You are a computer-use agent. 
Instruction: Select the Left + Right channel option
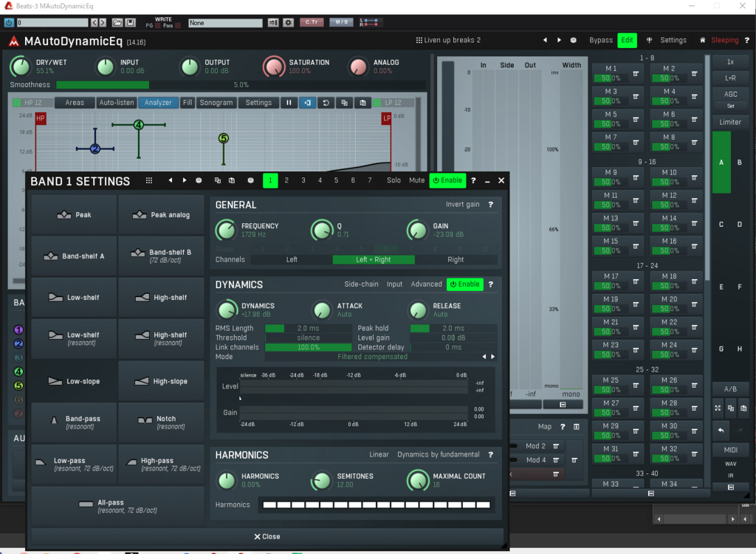point(373,259)
